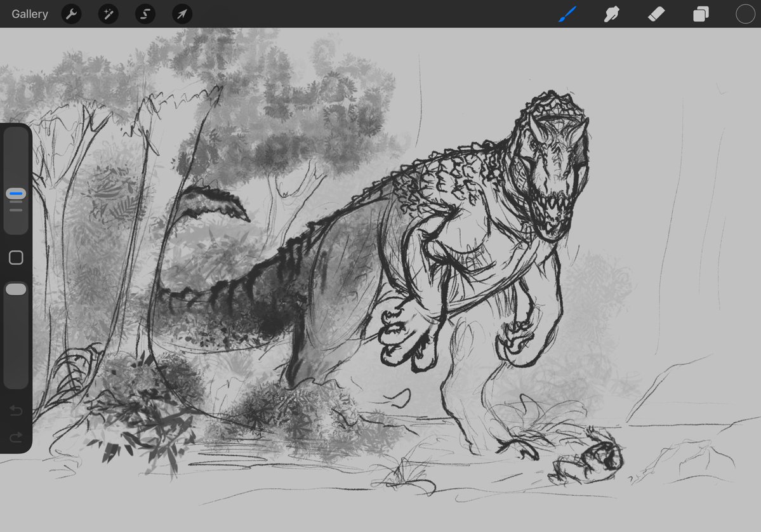Screen dimensions: 761x532
Task: Select the Smudge tool
Action: coord(611,14)
